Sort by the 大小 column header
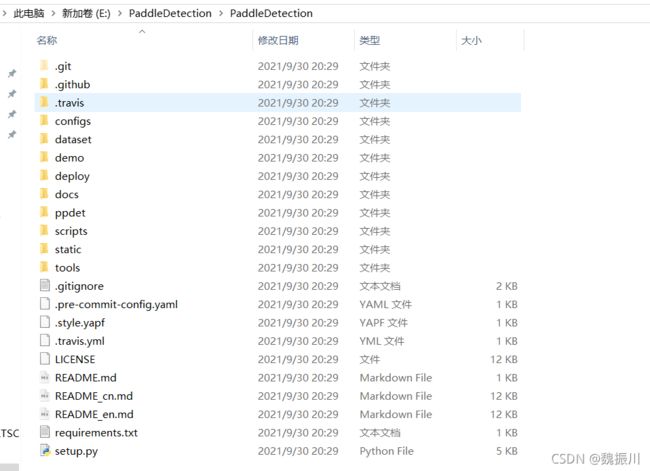650x471 pixels. click(x=471, y=40)
